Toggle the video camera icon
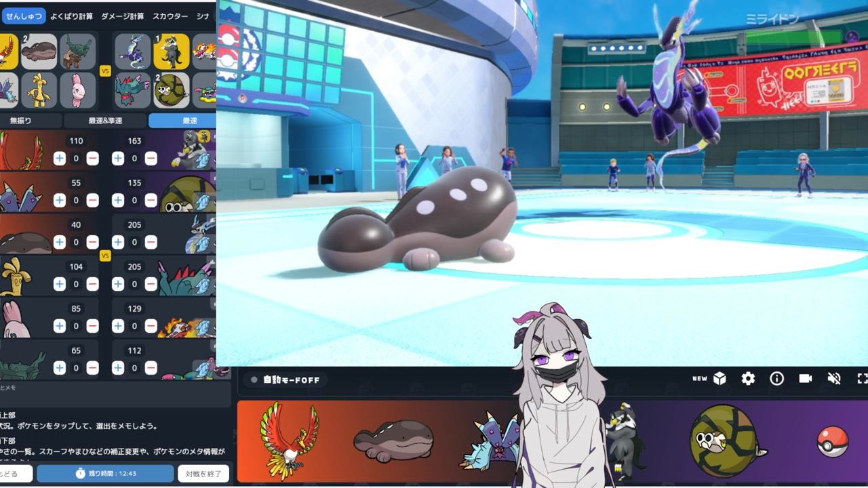868x488 pixels. click(x=806, y=379)
